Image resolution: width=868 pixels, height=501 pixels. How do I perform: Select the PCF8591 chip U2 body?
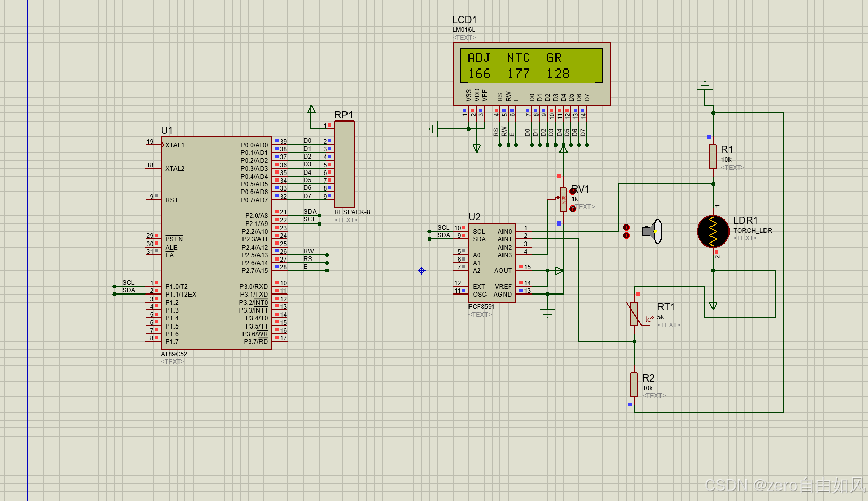[x=492, y=263]
